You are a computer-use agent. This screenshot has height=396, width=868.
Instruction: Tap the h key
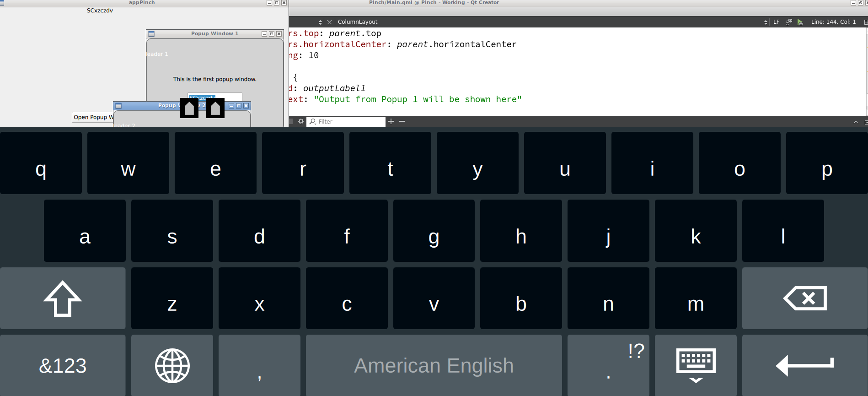click(x=521, y=231)
